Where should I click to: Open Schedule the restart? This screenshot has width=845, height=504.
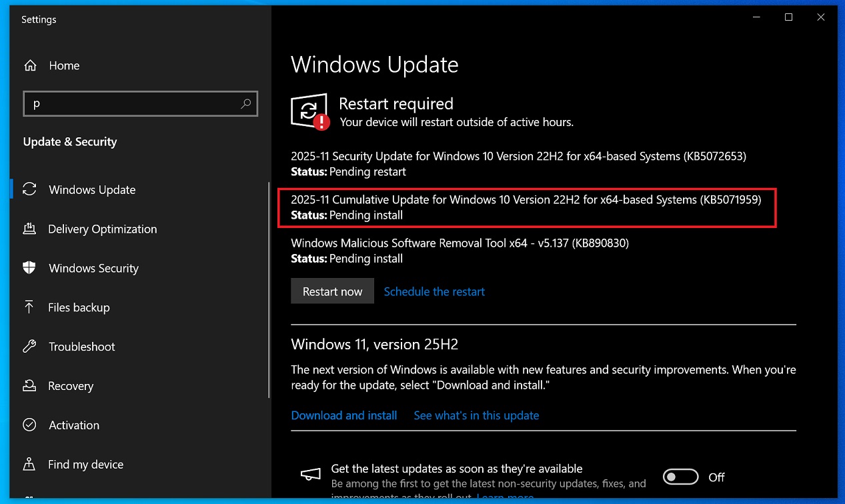[434, 291]
